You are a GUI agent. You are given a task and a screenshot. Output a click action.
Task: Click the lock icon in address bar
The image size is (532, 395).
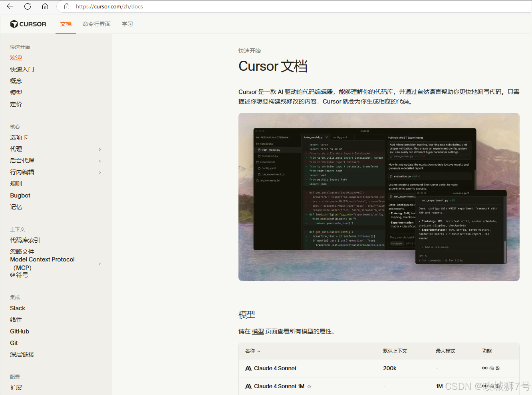coord(67,6)
